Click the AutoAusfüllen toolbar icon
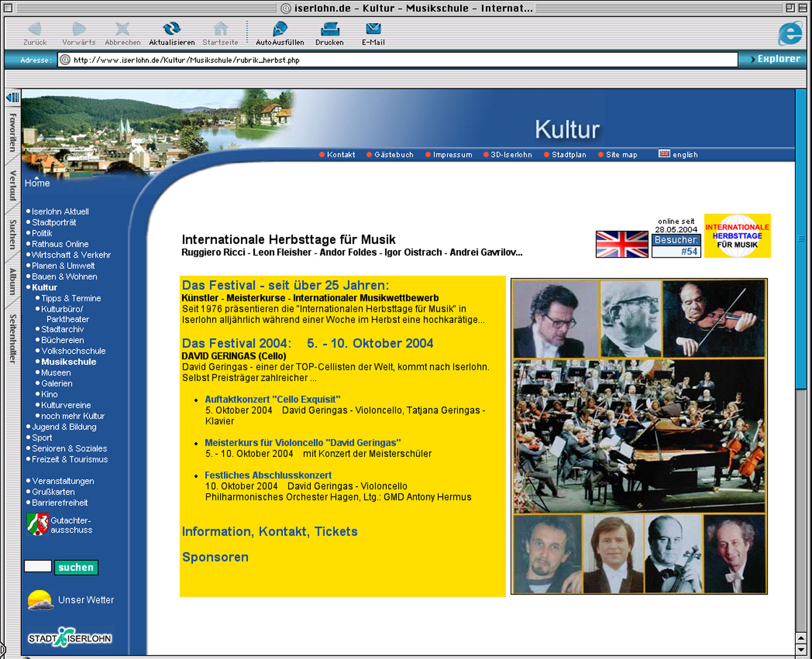 [x=280, y=29]
